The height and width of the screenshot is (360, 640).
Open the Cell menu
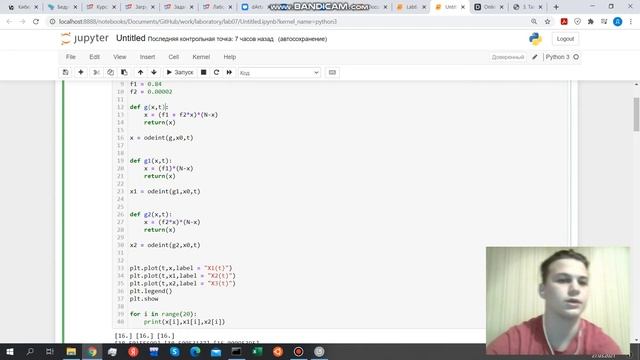coord(173,57)
